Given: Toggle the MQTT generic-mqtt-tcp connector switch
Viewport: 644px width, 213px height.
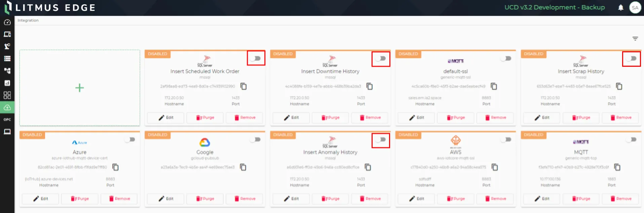Looking at the screenshot, I should [x=632, y=140].
